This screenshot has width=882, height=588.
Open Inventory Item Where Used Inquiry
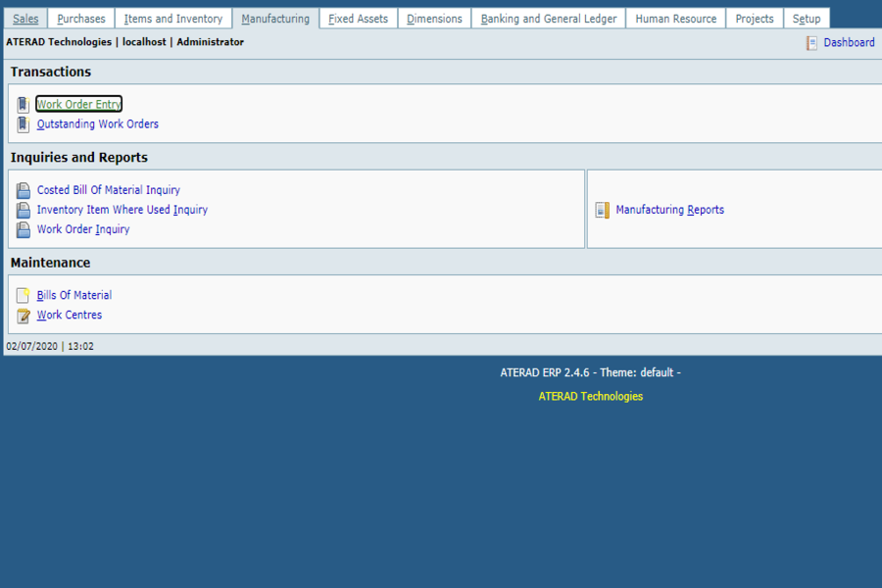[122, 210]
